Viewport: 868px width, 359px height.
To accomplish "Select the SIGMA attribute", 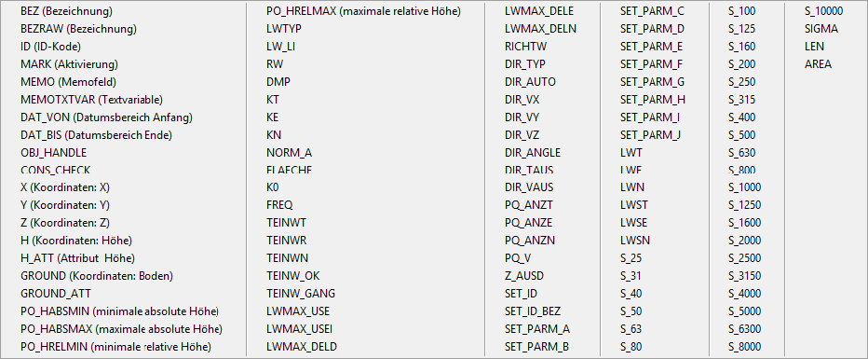I will point(821,29).
